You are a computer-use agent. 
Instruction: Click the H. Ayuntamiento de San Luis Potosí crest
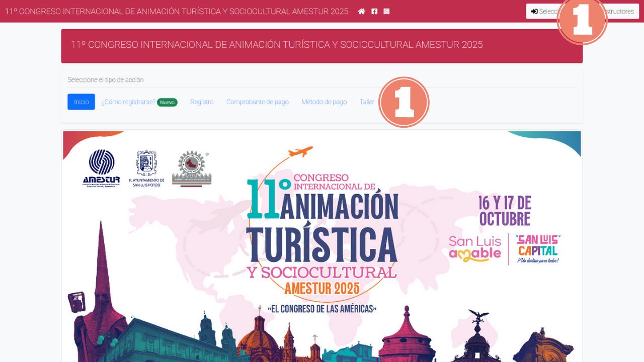click(x=146, y=168)
